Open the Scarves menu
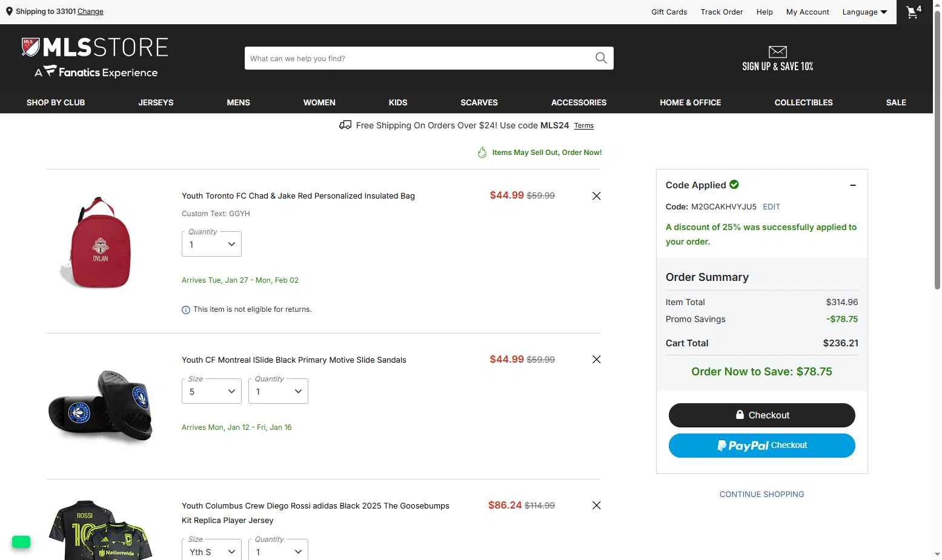Screen dimensions: 942x560 coord(479,102)
